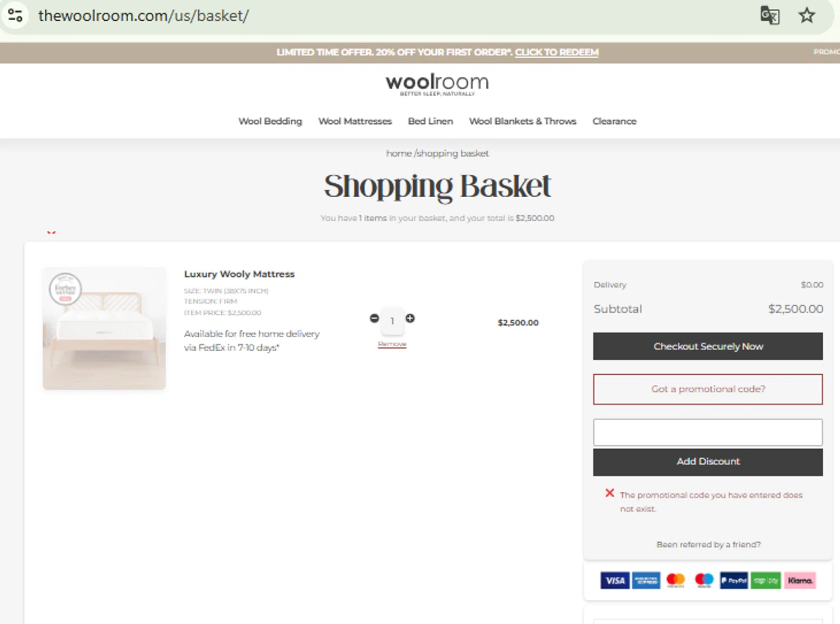Viewport: 840px width, 624px height.
Task: Click the Woolroom logo
Action: [437, 84]
